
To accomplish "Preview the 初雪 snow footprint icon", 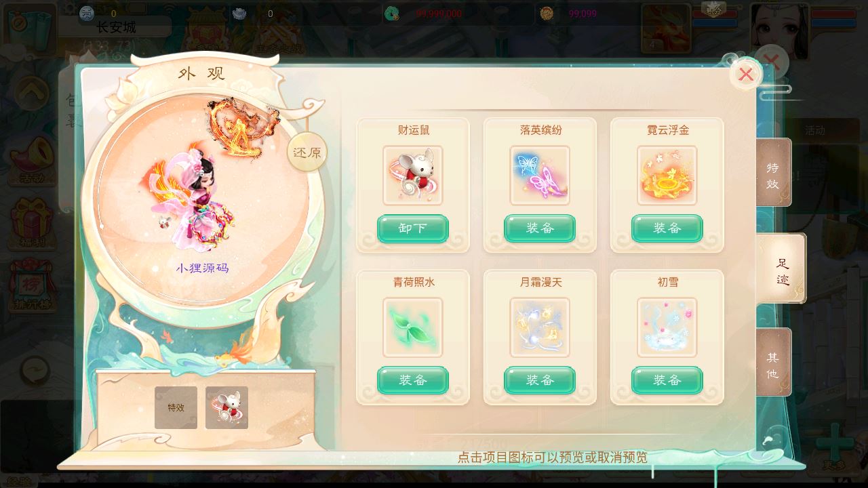I will pos(667,327).
